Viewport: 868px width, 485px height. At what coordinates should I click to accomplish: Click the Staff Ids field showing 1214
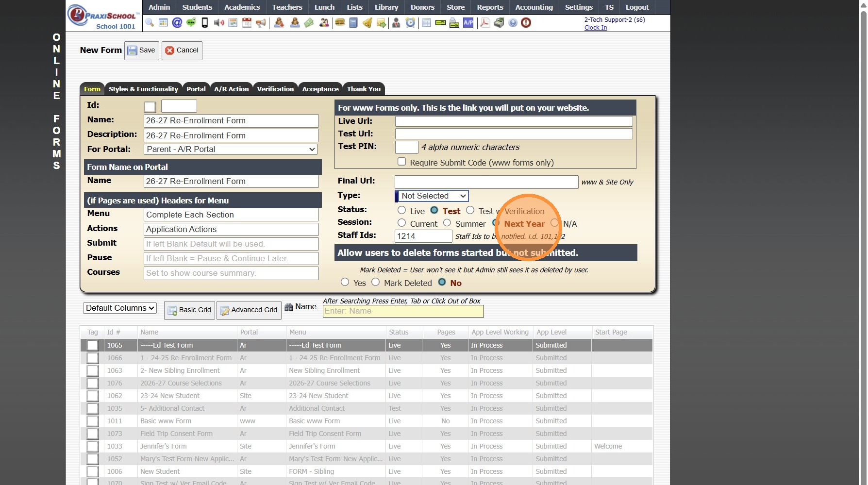point(424,236)
